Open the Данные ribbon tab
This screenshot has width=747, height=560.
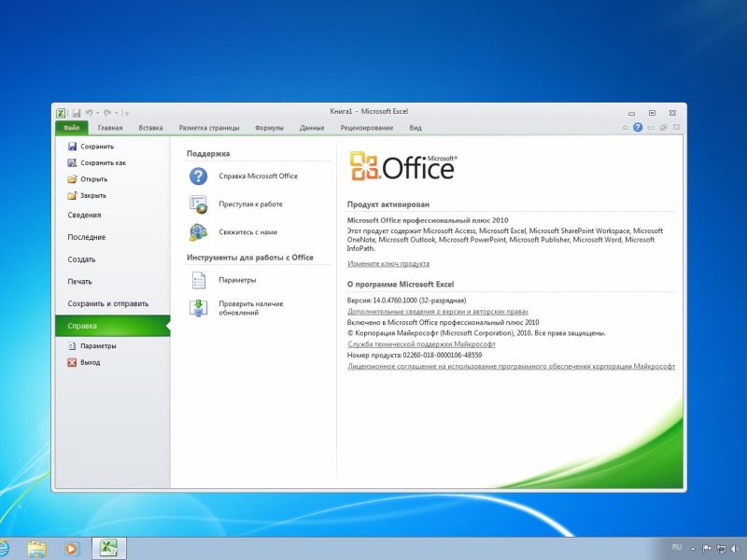point(312,128)
